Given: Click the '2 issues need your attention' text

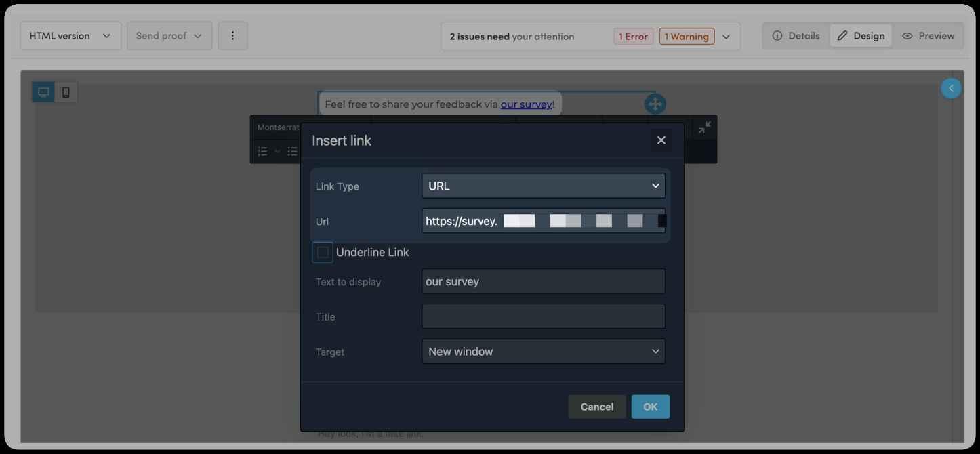Looking at the screenshot, I should pyautogui.click(x=512, y=37).
